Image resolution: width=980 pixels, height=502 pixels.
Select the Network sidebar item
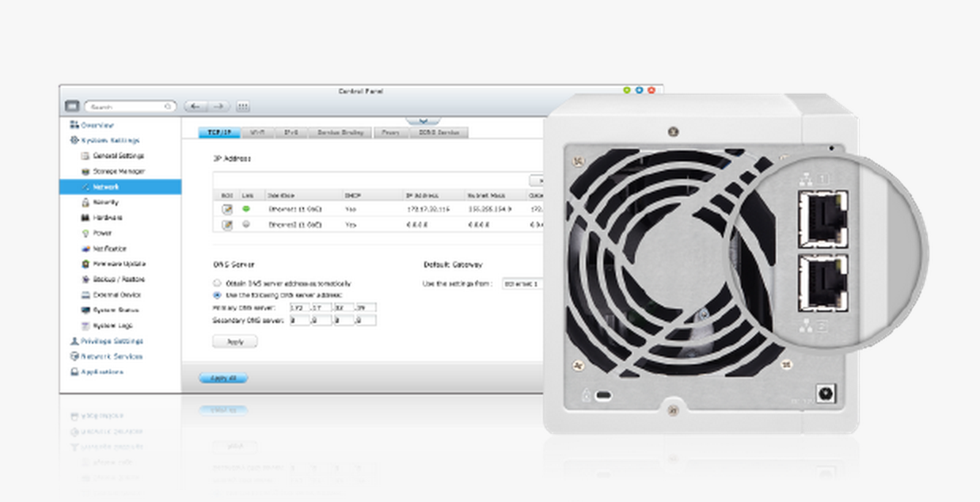pos(120,187)
